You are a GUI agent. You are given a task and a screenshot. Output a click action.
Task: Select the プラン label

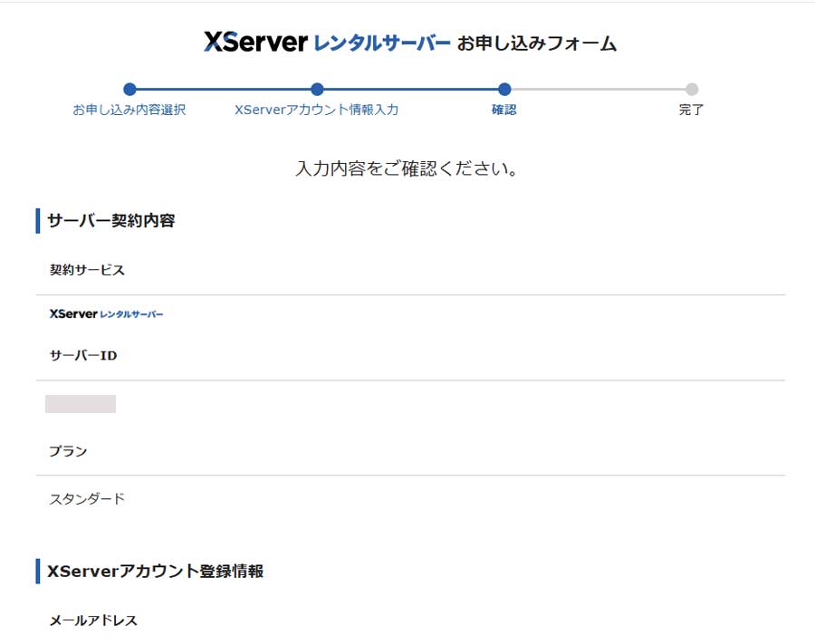pyautogui.click(x=68, y=450)
